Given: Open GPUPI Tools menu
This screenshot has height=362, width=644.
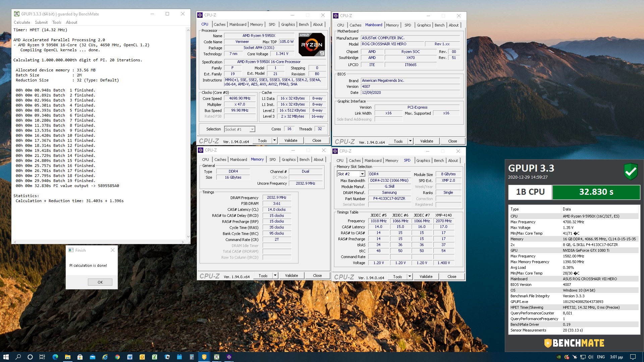Looking at the screenshot, I should tap(57, 22).
